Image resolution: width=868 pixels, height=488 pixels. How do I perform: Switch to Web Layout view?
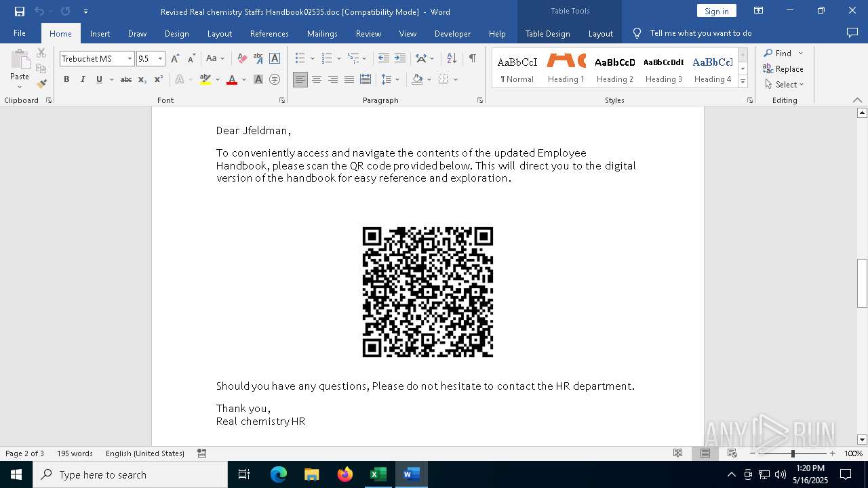click(732, 453)
